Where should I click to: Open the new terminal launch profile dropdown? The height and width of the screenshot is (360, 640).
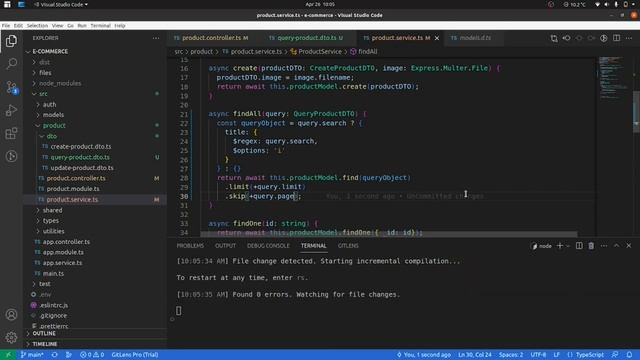tap(568, 246)
